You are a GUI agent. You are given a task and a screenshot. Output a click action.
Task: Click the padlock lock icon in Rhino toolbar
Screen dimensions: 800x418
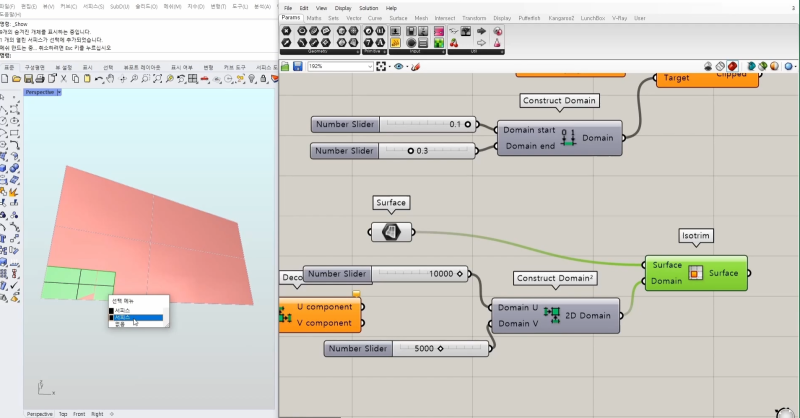pos(263,79)
